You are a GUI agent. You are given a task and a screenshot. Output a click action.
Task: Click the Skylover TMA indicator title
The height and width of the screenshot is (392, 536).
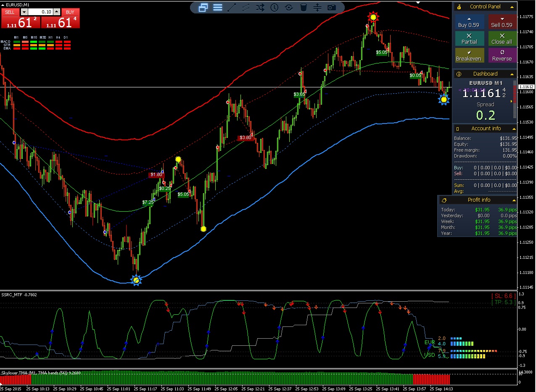click(41, 373)
